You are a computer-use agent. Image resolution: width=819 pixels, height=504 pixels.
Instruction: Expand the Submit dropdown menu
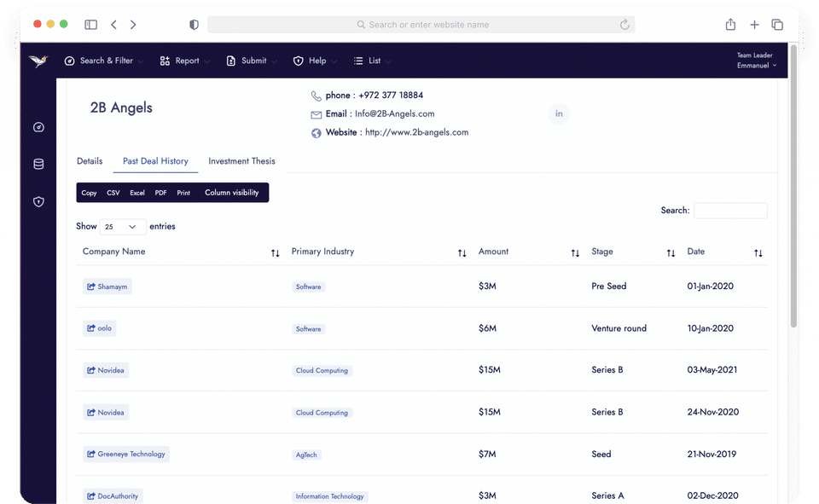click(x=251, y=61)
